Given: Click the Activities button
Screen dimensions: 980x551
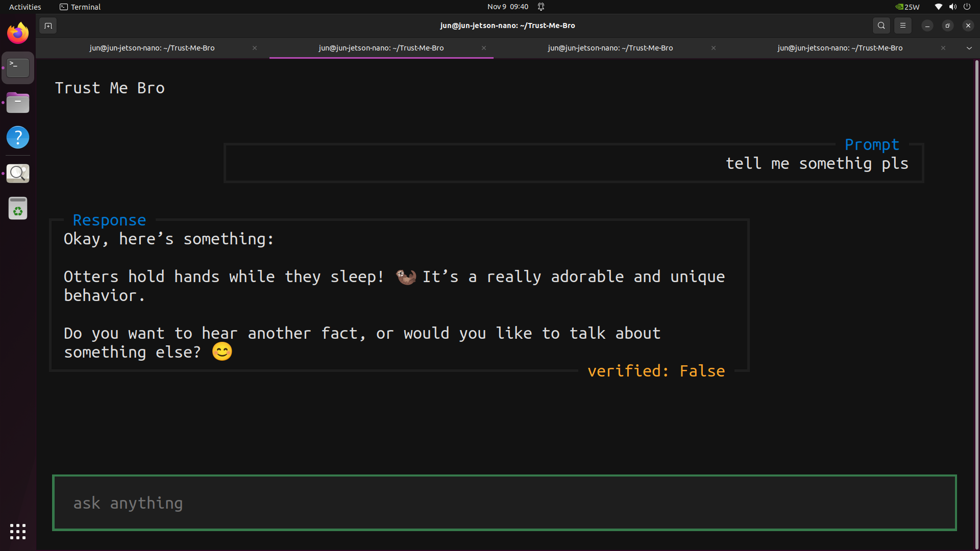Looking at the screenshot, I should click(x=25, y=7).
